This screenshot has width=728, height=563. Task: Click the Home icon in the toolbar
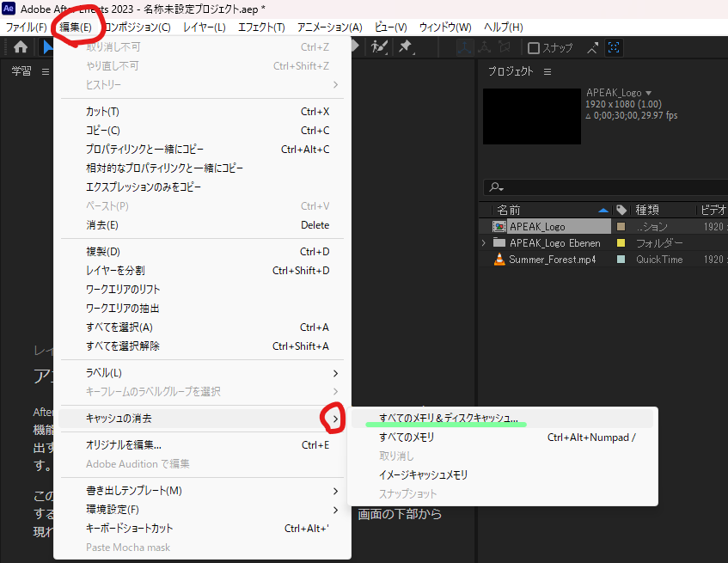21,47
